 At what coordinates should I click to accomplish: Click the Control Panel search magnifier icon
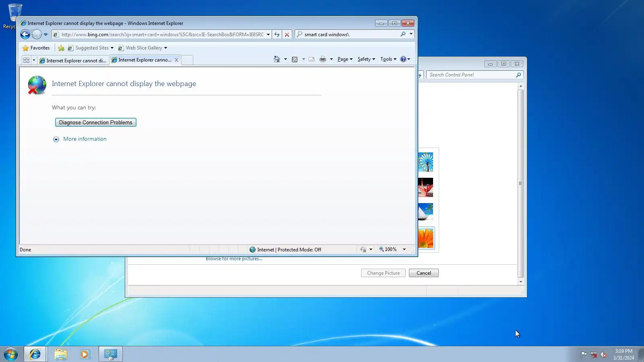[518, 75]
